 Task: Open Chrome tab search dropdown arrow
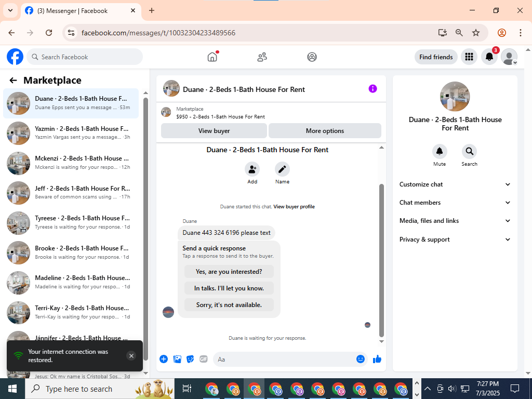coord(10,10)
